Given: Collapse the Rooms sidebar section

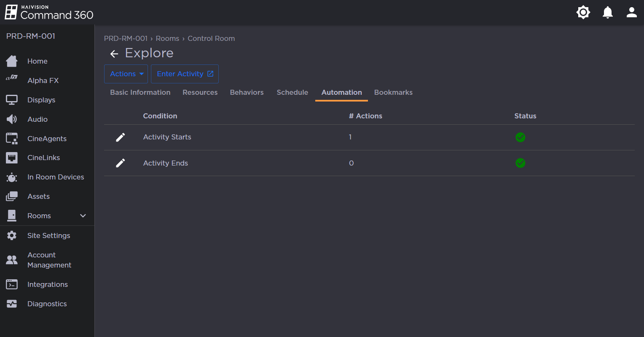Looking at the screenshot, I should pyautogui.click(x=83, y=215).
